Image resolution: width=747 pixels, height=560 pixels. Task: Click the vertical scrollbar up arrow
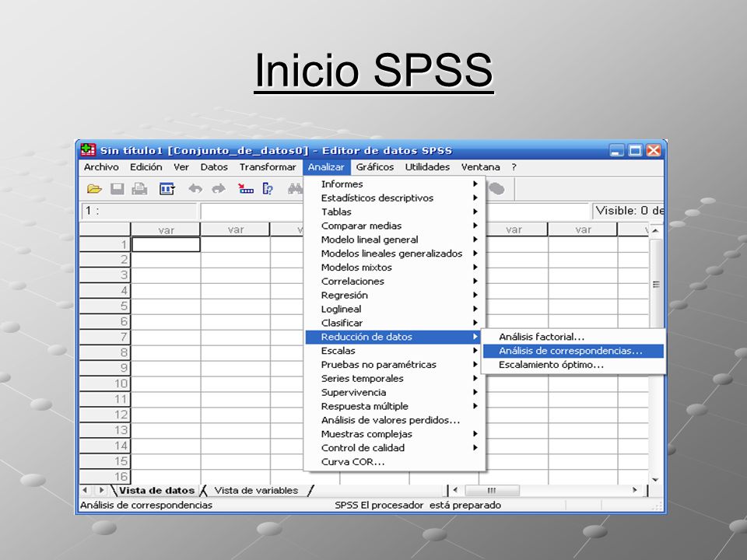coord(655,230)
